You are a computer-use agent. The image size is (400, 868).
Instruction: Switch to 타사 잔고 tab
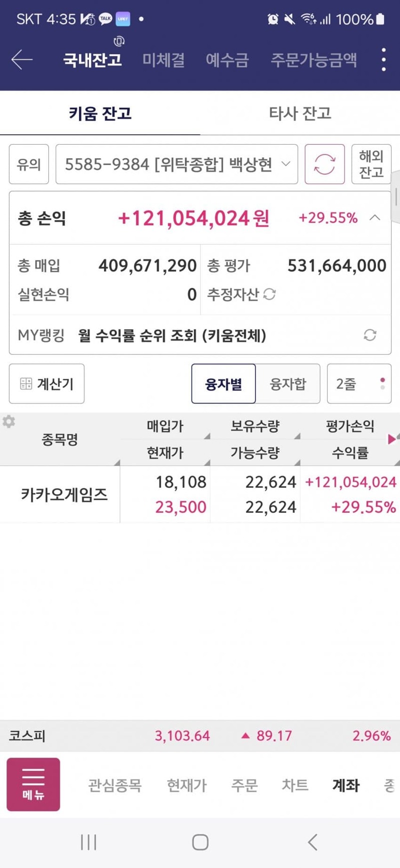(300, 113)
